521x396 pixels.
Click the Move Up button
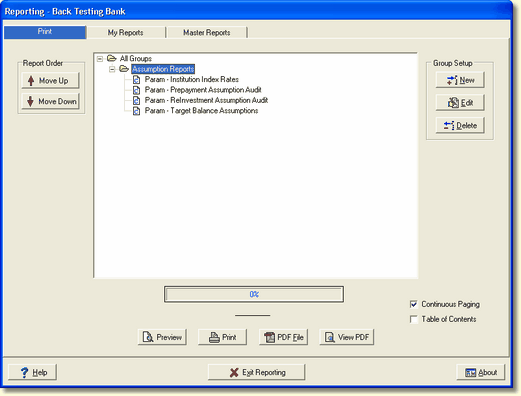(50, 80)
